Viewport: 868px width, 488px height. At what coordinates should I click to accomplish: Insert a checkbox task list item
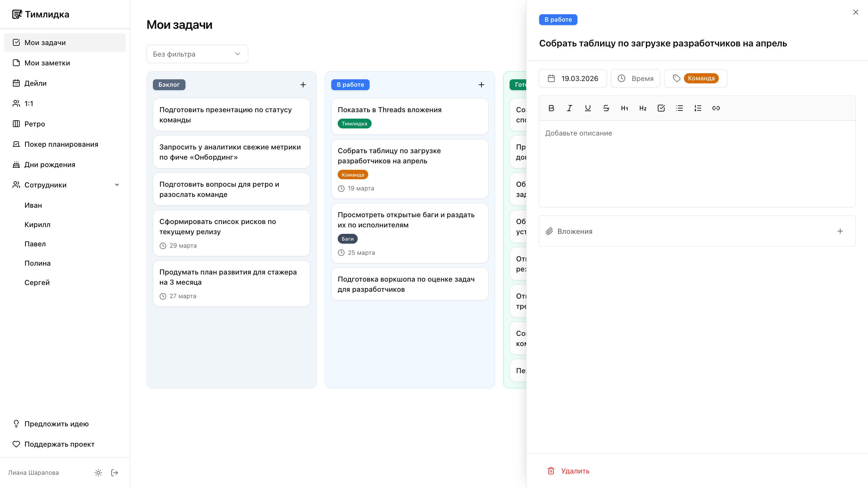[x=661, y=108]
